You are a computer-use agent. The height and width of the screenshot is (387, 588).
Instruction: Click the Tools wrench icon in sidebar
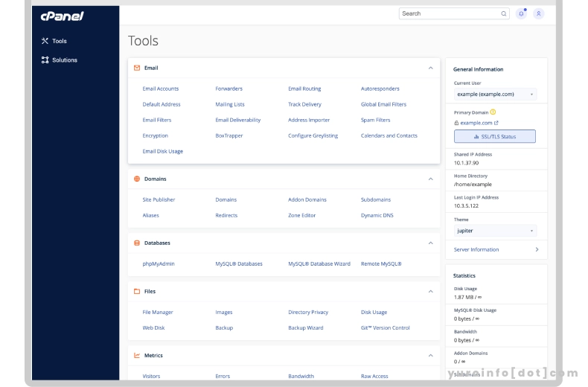pyautogui.click(x=45, y=41)
